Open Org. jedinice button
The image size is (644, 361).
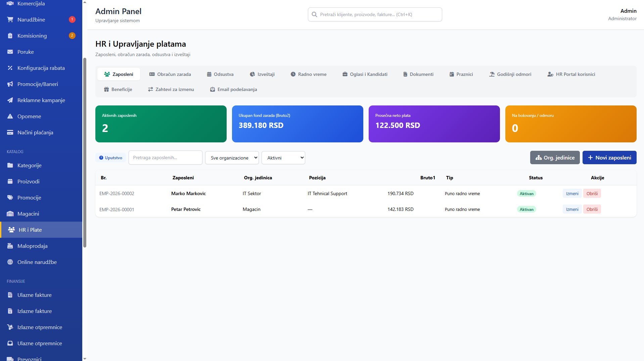pyautogui.click(x=555, y=157)
